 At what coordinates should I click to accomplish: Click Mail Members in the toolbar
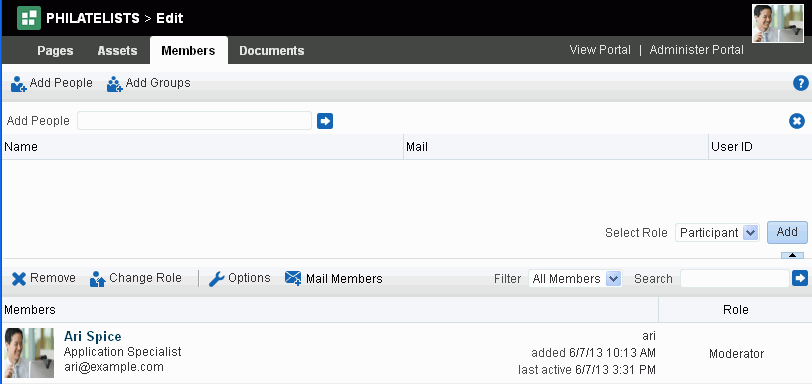(334, 278)
